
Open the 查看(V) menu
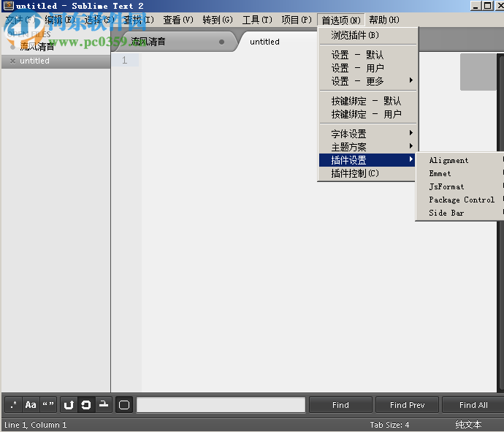pos(178,20)
